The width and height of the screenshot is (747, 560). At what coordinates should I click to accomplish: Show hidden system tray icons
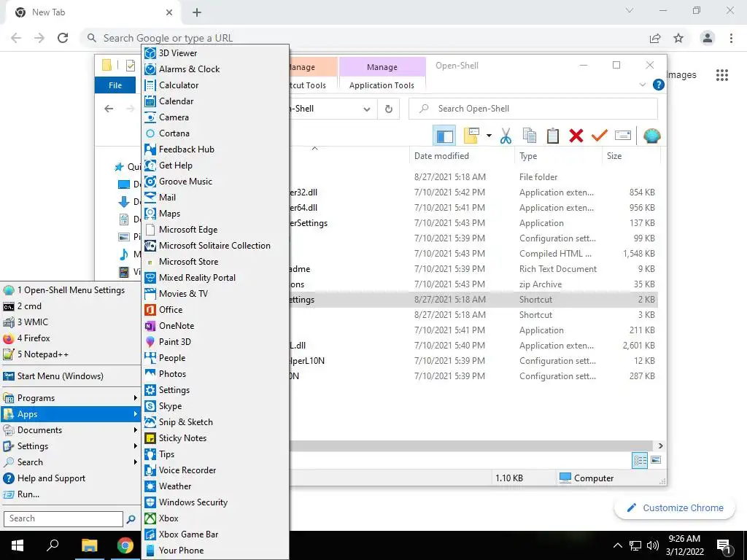(x=617, y=545)
